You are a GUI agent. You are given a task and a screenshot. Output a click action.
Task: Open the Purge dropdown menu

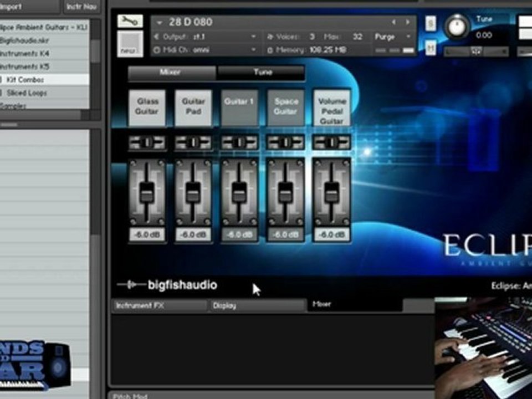(x=393, y=37)
